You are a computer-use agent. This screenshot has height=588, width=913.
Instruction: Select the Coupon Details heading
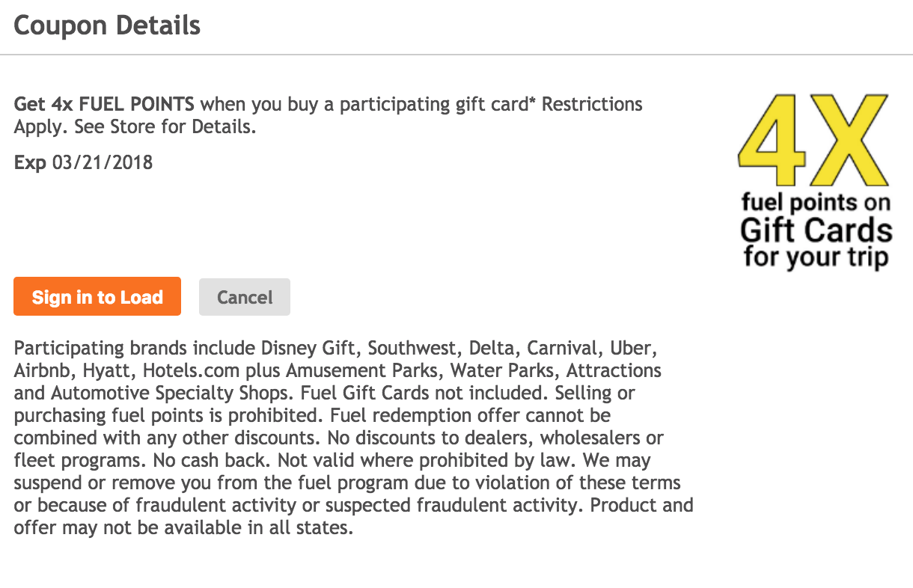coord(107,26)
